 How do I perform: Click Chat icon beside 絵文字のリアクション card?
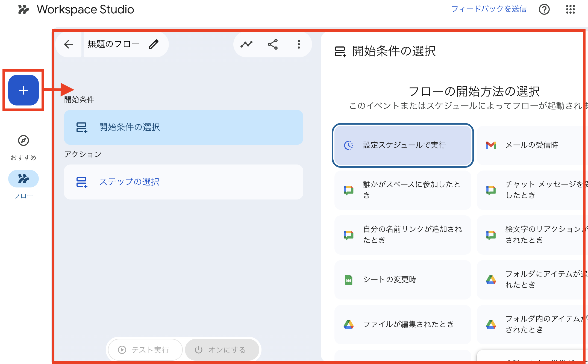491,235
